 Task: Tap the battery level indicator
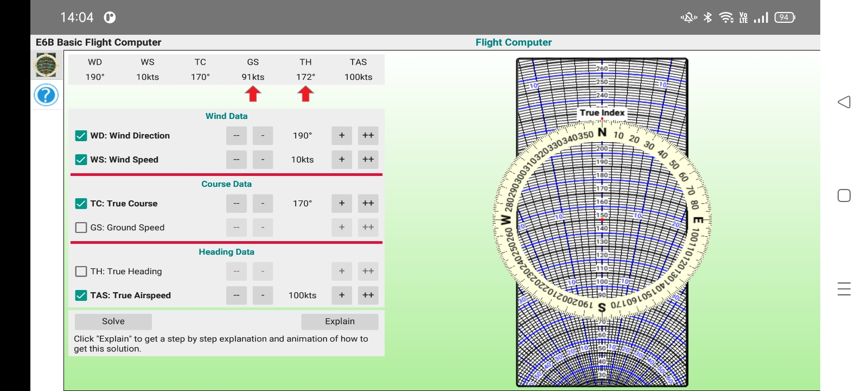tap(784, 17)
